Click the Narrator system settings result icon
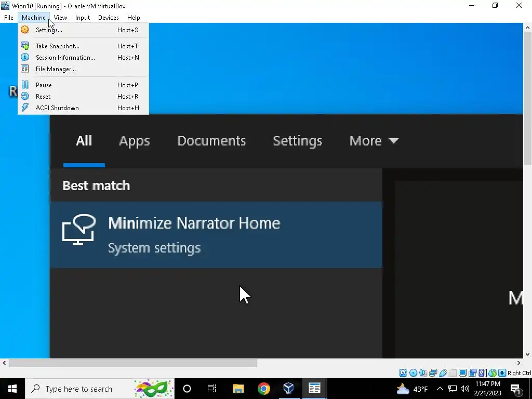The height and width of the screenshot is (399, 532). (x=79, y=230)
